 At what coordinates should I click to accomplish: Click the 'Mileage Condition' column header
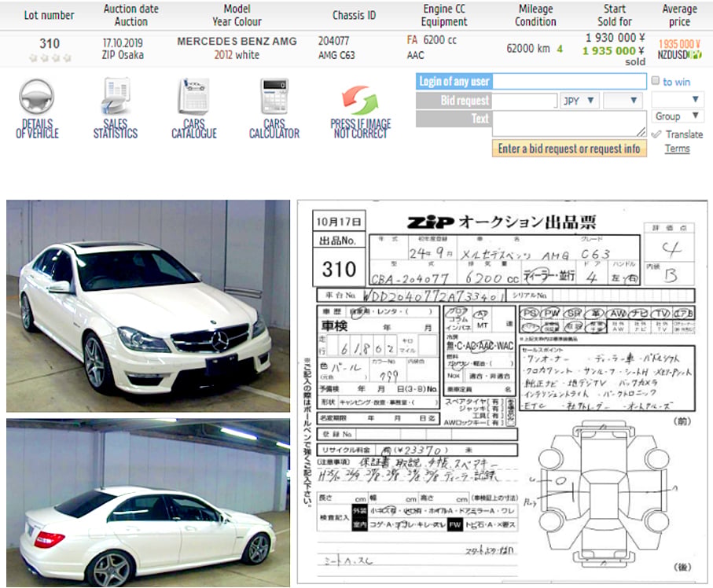pyautogui.click(x=535, y=15)
